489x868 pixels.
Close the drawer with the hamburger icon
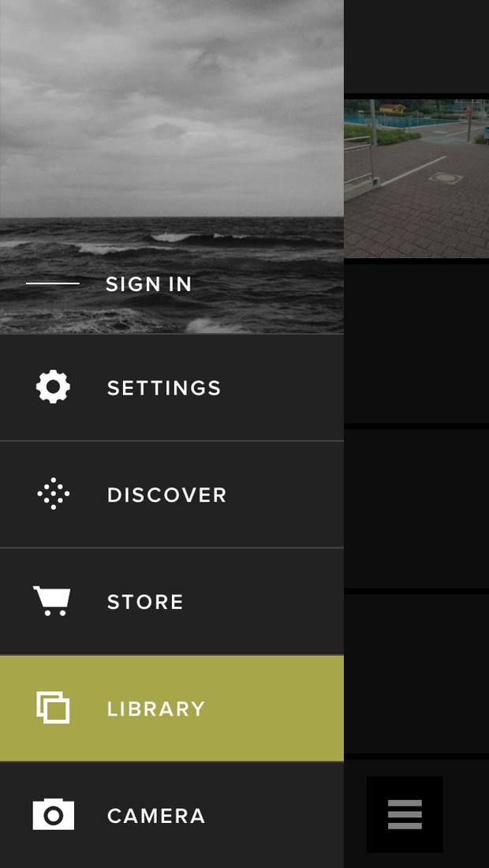[405, 814]
